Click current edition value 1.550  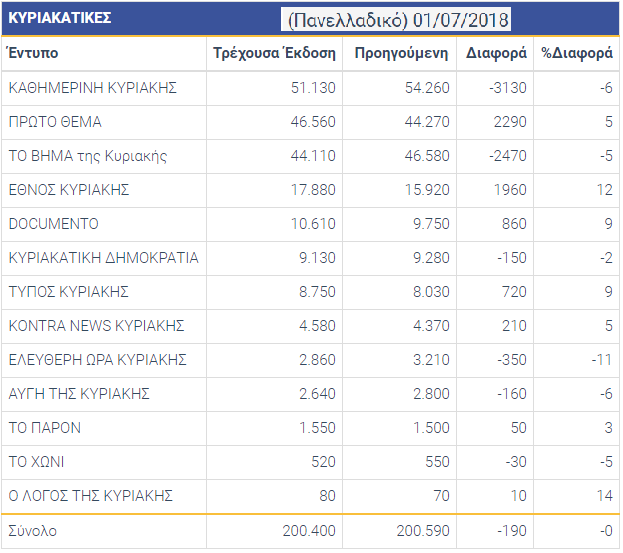(x=317, y=428)
